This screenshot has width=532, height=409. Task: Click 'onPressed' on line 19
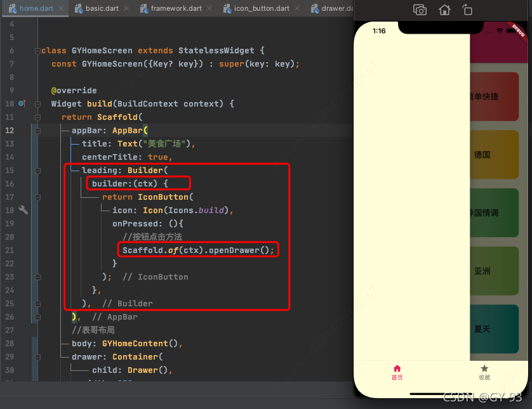coord(135,224)
